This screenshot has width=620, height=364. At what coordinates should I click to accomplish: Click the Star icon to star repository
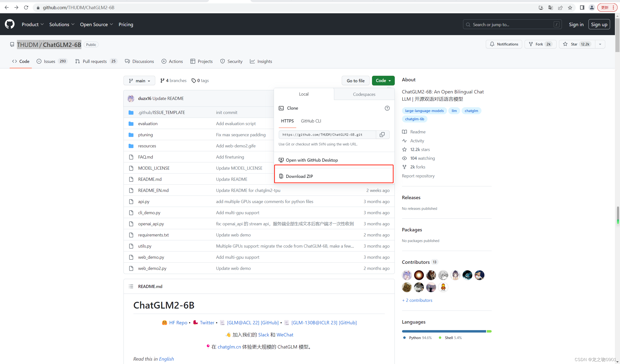point(565,44)
